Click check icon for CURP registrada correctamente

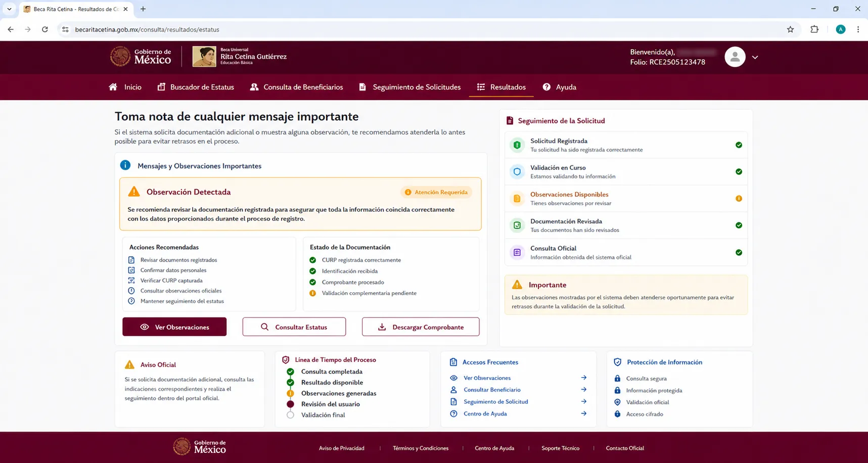[x=313, y=260]
